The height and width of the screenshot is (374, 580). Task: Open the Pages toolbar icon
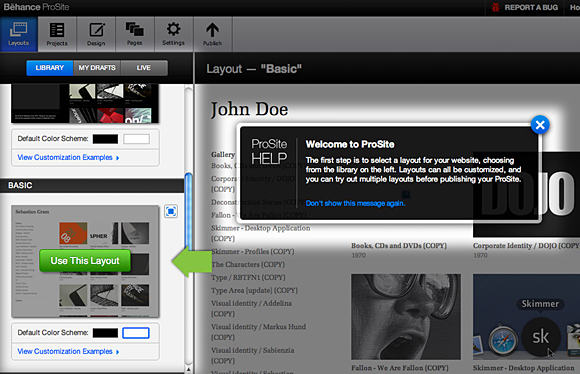135,34
